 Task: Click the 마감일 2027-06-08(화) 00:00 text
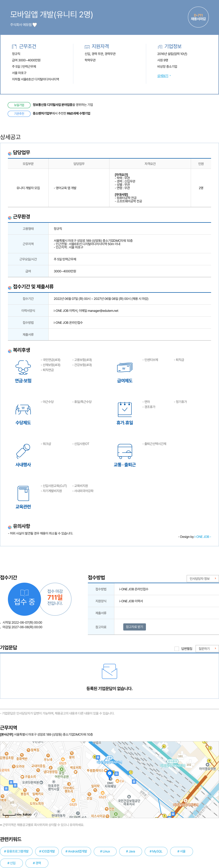(22, 627)
